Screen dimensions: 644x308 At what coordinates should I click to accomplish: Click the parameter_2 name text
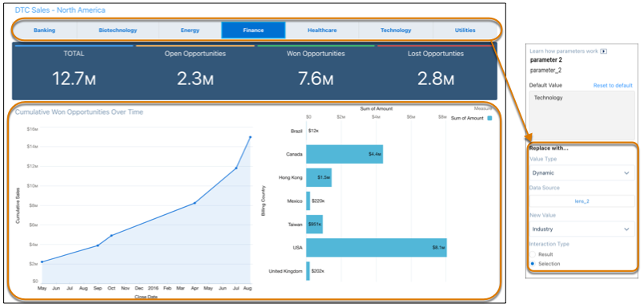545,71
